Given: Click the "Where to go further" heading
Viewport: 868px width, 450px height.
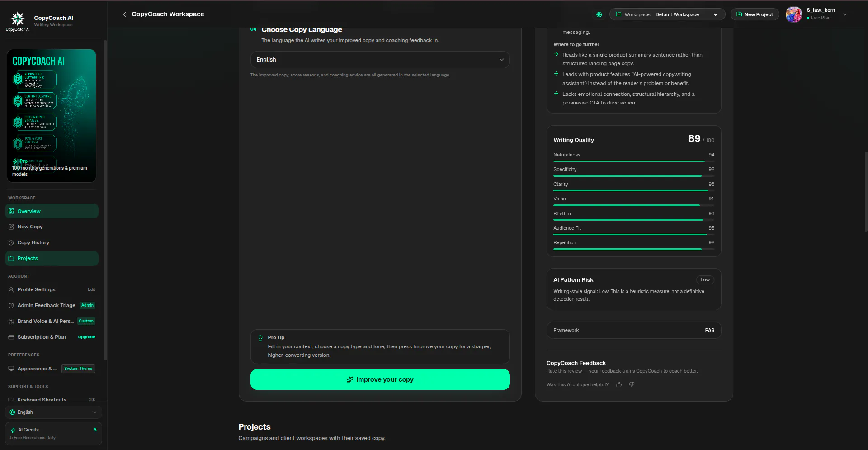Looking at the screenshot, I should [x=576, y=45].
